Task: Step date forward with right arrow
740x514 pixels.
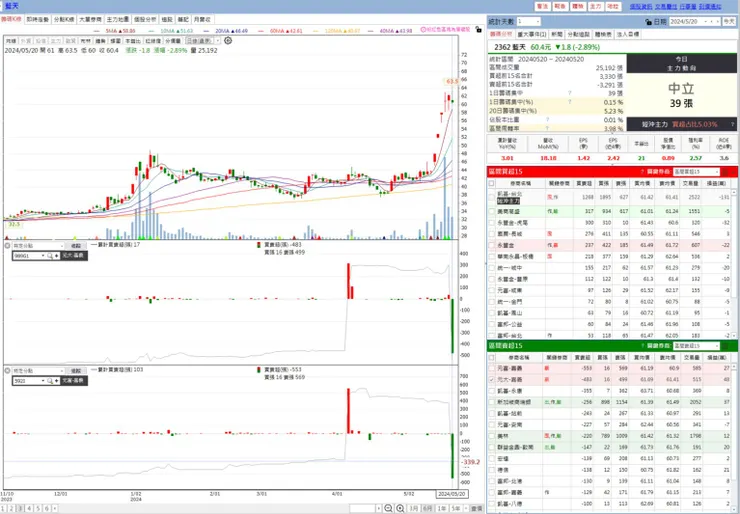Action: pos(716,22)
